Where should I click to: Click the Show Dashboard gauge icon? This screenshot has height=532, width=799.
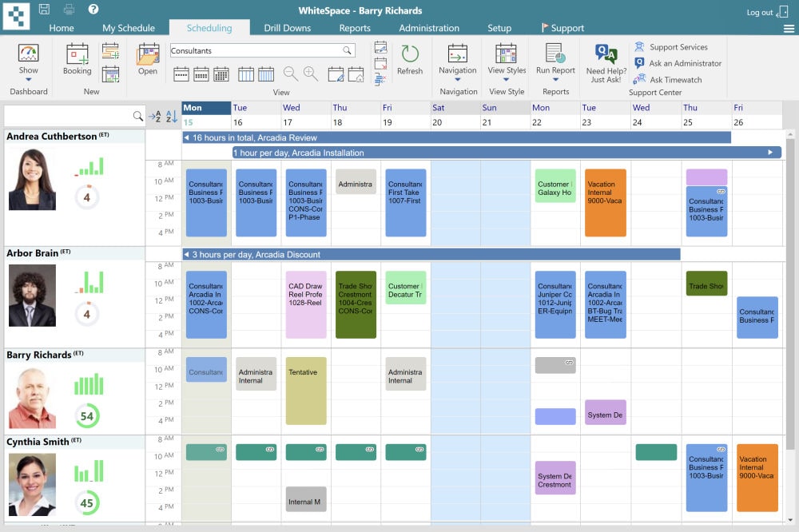[29, 53]
